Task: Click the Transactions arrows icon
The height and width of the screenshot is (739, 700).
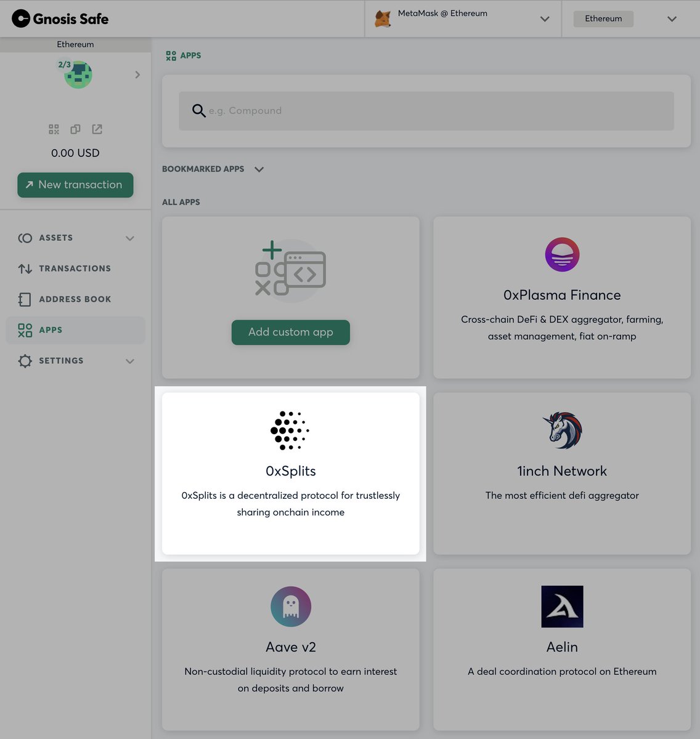Action: point(25,269)
